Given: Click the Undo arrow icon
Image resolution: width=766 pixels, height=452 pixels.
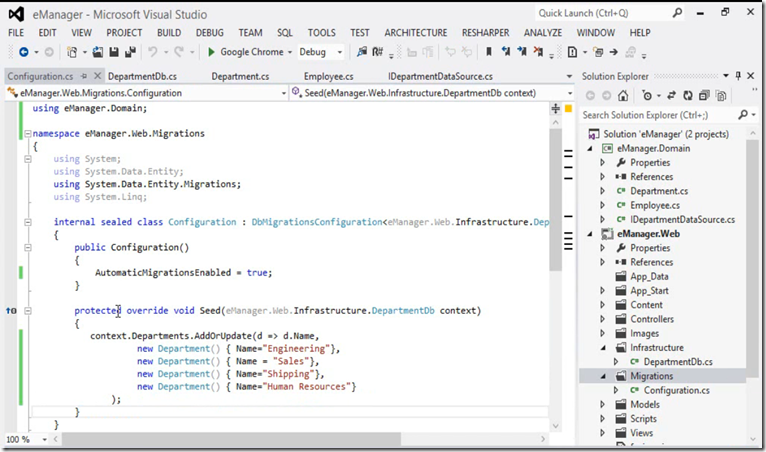Looking at the screenshot, I should [153, 52].
